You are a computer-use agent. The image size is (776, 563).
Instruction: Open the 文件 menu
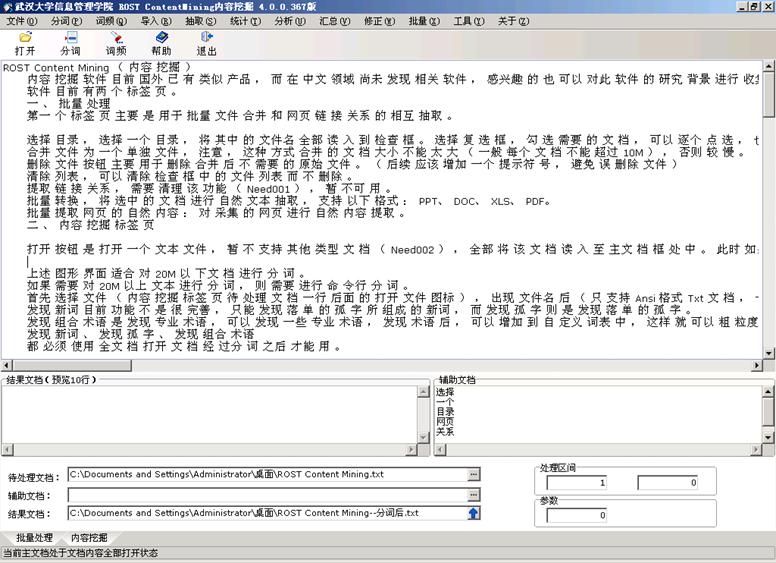pos(22,21)
